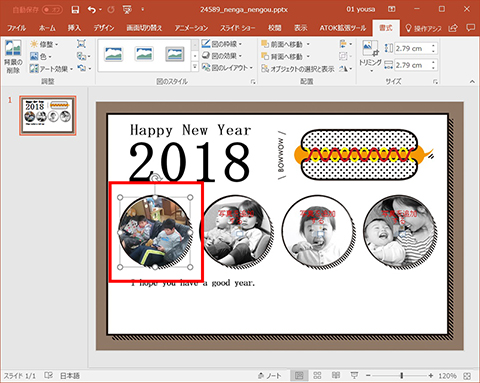Start Slide Show from status bar icon
480x383 pixels.
354,376
